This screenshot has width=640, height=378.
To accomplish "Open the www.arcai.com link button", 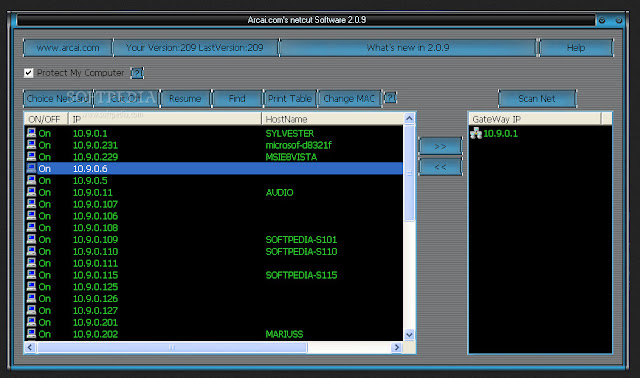I will (x=68, y=48).
